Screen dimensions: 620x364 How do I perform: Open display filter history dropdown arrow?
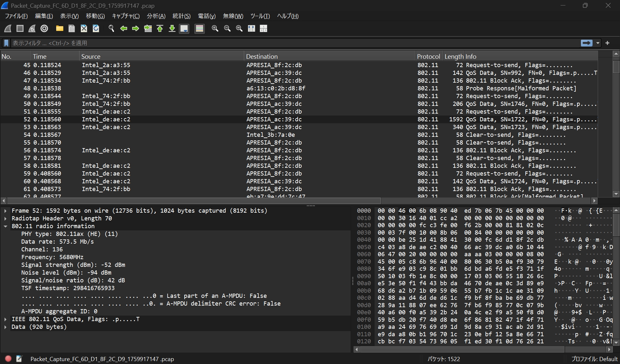(598, 43)
